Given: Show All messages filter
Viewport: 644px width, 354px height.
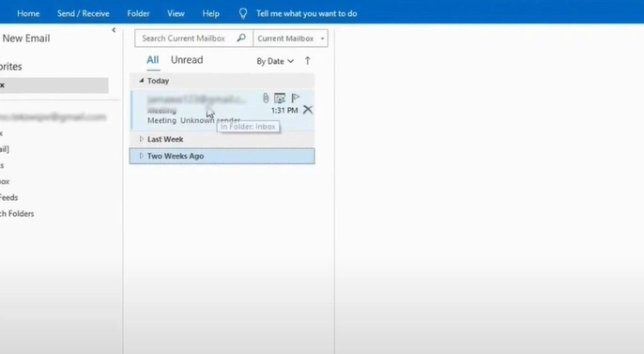Looking at the screenshot, I should 152,60.
